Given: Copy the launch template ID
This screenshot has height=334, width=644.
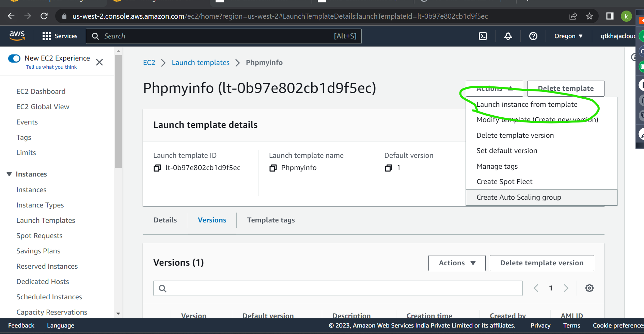Looking at the screenshot, I should [157, 168].
